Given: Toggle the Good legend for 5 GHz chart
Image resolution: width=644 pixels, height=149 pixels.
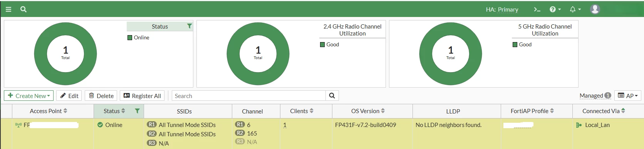Looking at the screenshot, I should (515, 44).
